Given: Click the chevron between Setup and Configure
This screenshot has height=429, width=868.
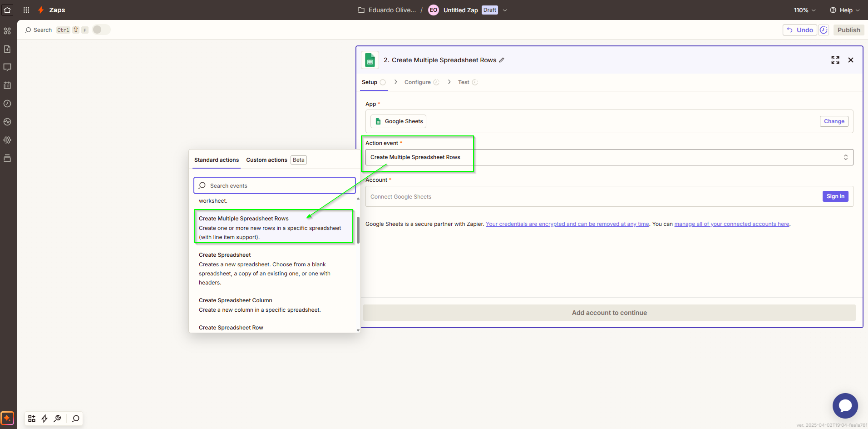Looking at the screenshot, I should [x=395, y=82].
